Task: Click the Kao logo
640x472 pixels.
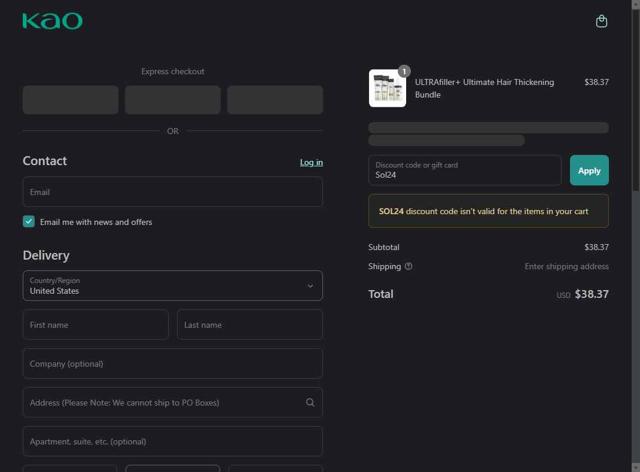Action: [53, 21]
